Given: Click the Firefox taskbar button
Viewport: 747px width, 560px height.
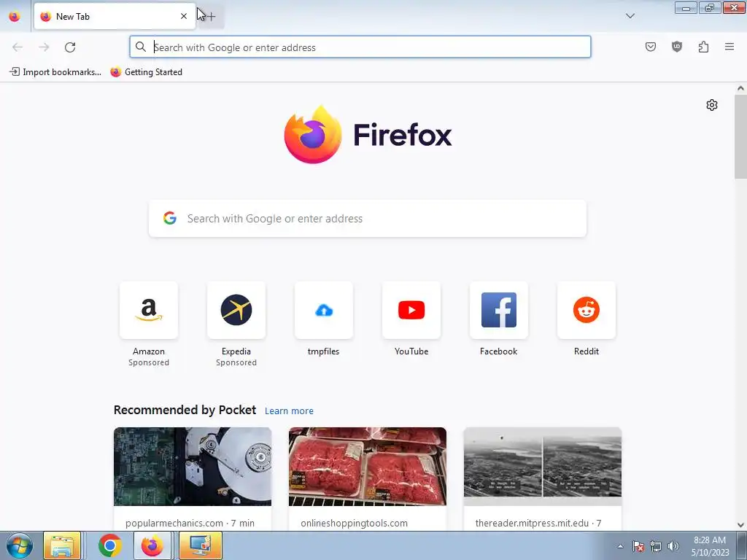Looking at the screenshot, I should 152,545.
